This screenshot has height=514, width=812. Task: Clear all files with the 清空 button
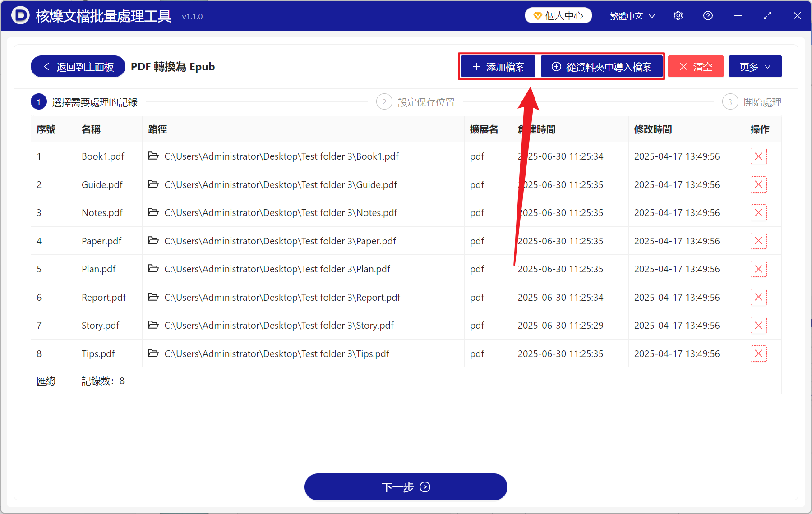(696, 66)
